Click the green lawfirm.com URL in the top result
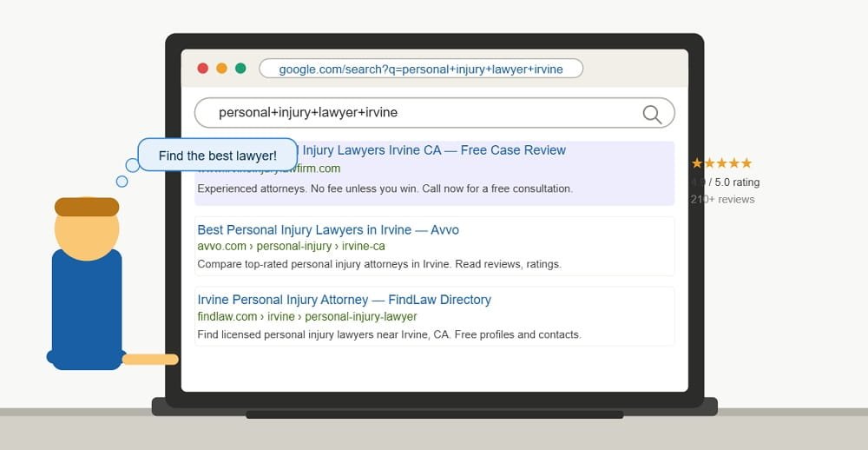The height and width of the screenshot is (450, 868). click(319, 169)
